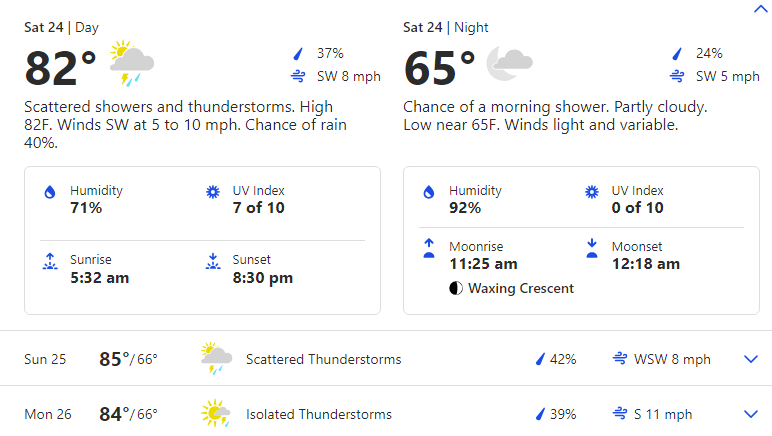Viewport: 772px width, 436px height.
Task: Expand the Sun 25 forecast row chevron
Action: tap(751, 359)
